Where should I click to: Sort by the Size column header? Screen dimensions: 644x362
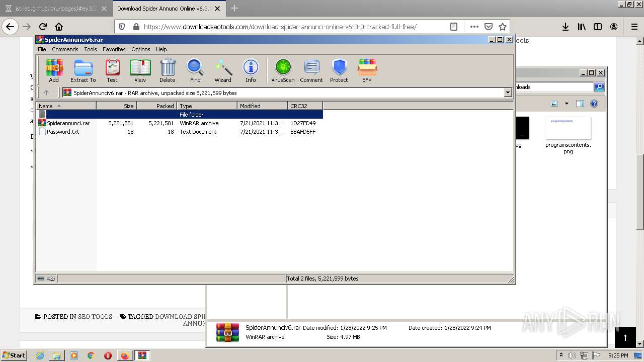coord(116,106)
